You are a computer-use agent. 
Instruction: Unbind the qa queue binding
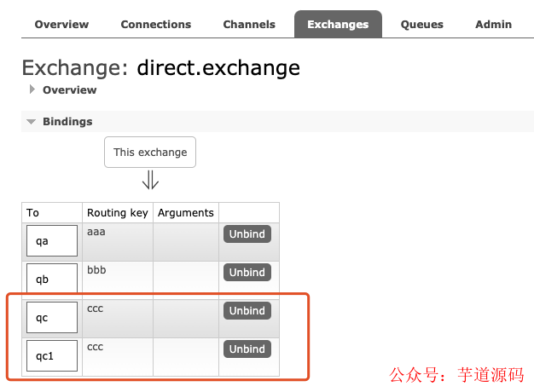[247, 233]
